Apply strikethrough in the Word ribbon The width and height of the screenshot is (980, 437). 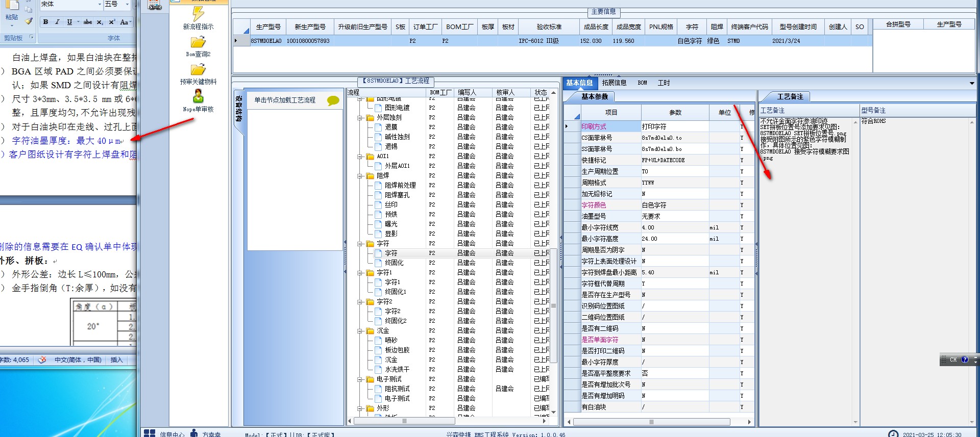[88, 22]
